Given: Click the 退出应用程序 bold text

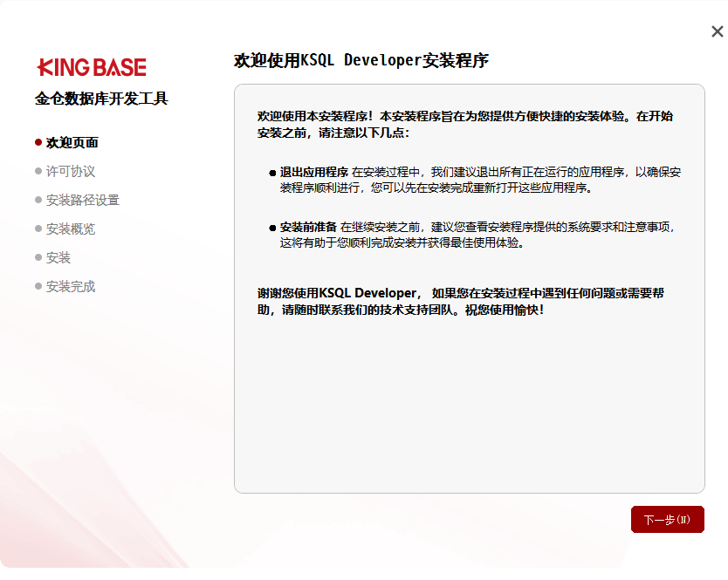Looking at the screenshot, I should tap(314, 172).
